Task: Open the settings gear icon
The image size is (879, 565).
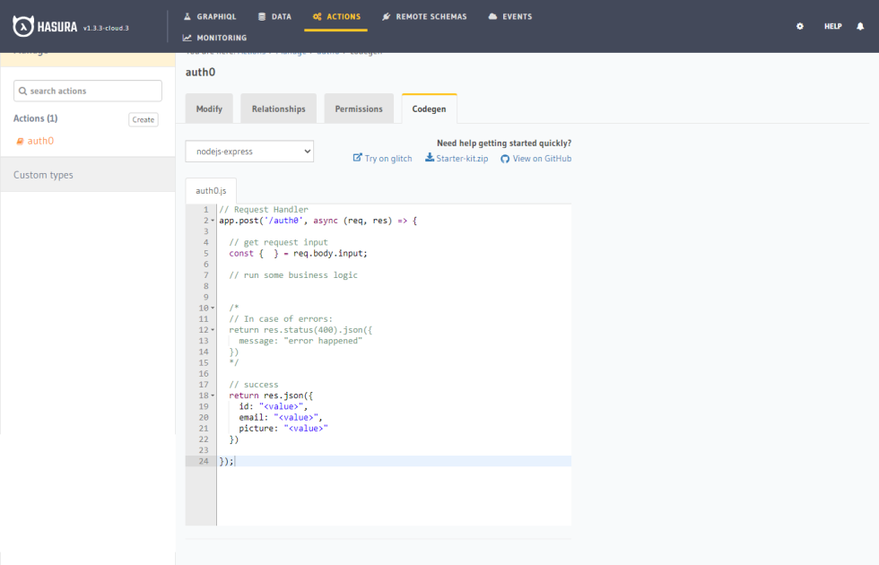Action: [800, 26]
